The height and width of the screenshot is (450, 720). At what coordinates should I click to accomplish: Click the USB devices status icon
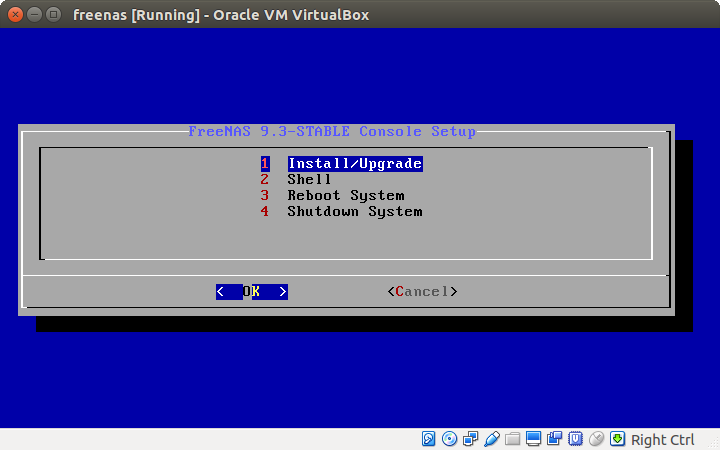491,439
